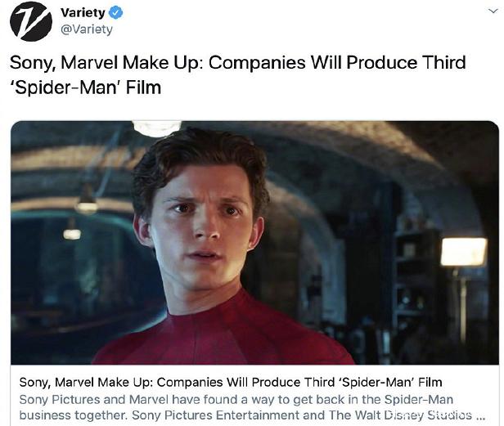Click the ceiling light at the photo's top
504x426 pixels.
coord(157,128)
